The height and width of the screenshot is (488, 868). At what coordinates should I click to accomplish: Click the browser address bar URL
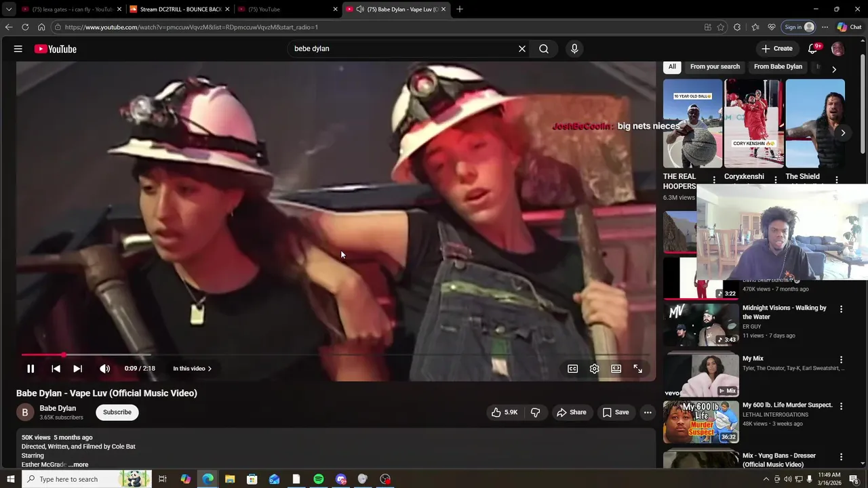click(191, 27)
